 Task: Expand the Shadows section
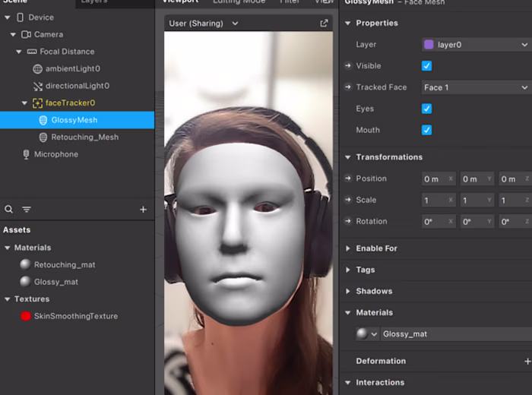(347, 291)
